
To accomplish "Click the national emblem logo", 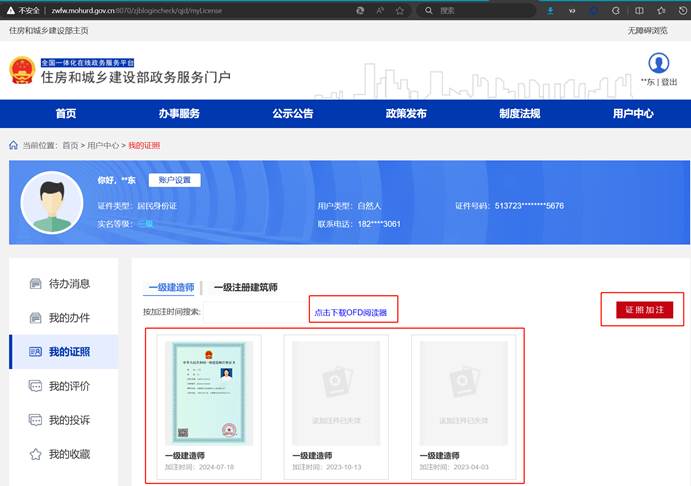I will coord(22,72).
